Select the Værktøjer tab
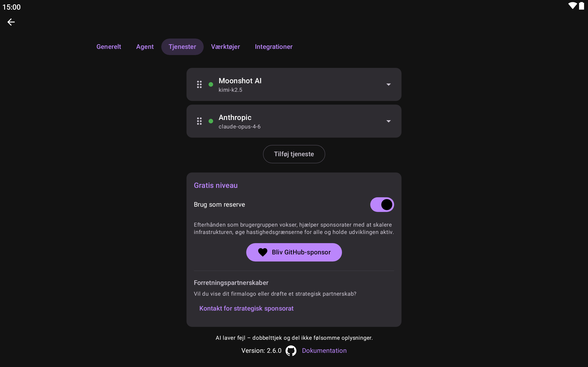This screenshot has width=588, height=367. tap(226, 47)
